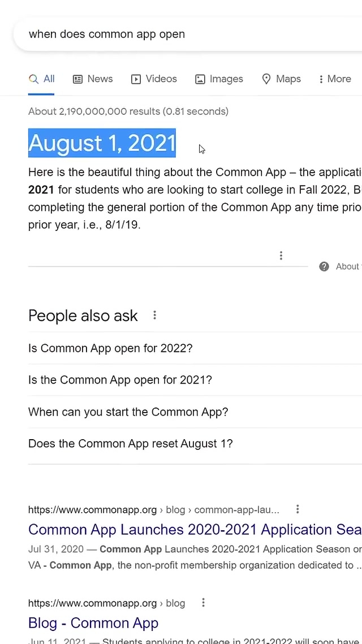Viewport: 362px width, 644px height.
Task: Expand 'Does the Common App reset August 1?'
Action: tap(195, 444)
